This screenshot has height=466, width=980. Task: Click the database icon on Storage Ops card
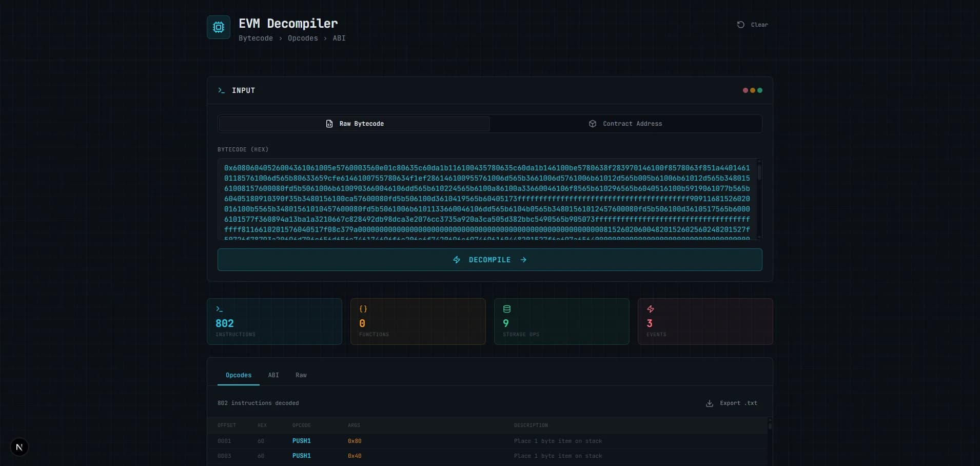pyautogui.click(x=506, y=309)
